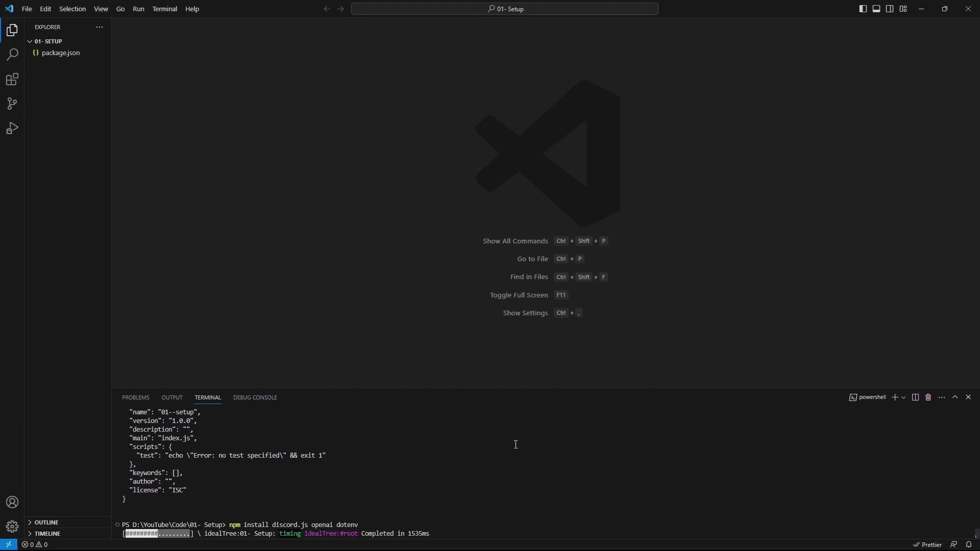Click the Show Settings hint
Viewport: 980px width, 551px height.
[543, 313]
